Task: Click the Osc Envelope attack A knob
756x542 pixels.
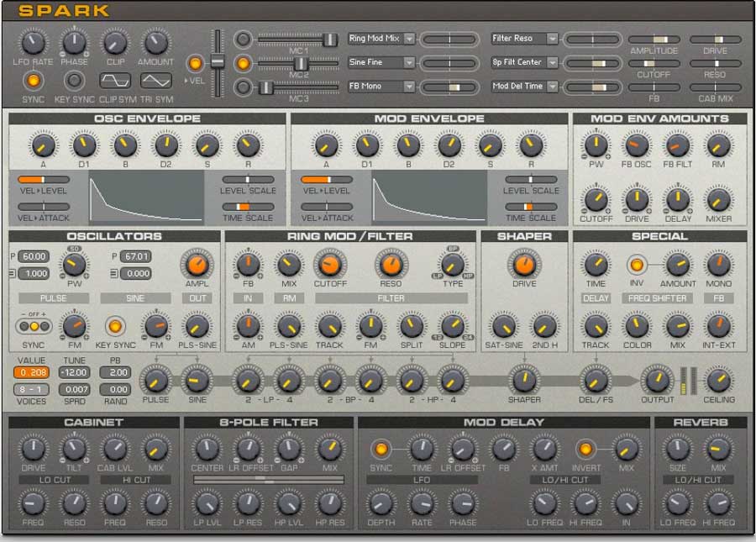Action: (x=43, y=145)
